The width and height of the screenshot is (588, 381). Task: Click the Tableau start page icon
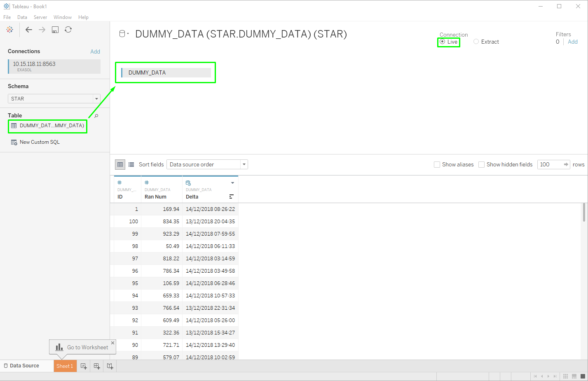point(10,30)
